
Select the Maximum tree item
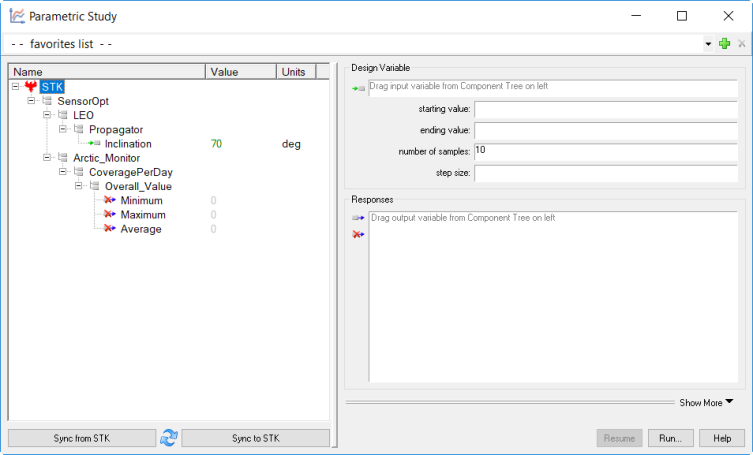click(x=142, y=215)
